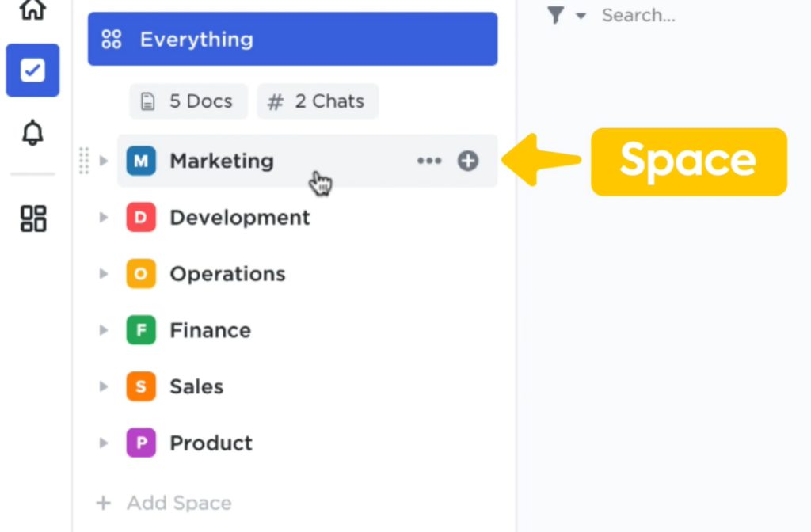Open the Sales space
Screen dimensions: 811x532
[x=196, y=386]
